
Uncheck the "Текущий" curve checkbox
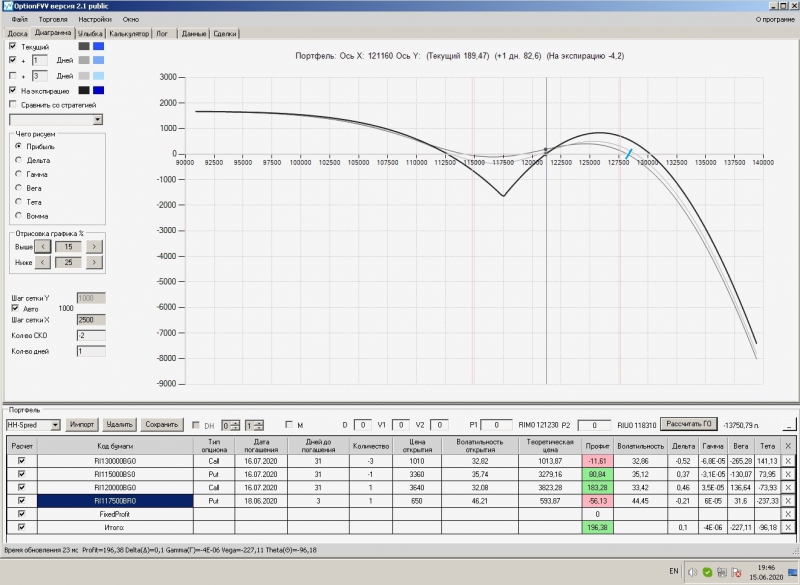[x=13, y=46]
